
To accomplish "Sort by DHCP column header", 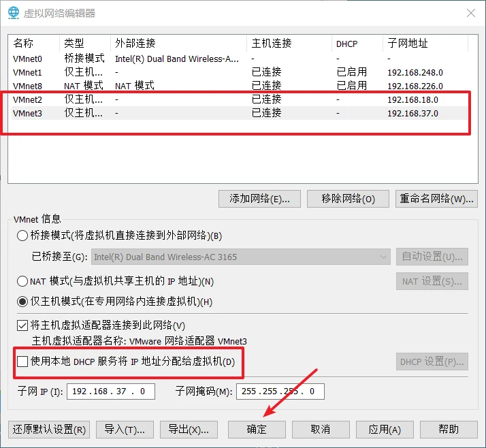I will tap(357, 44).
